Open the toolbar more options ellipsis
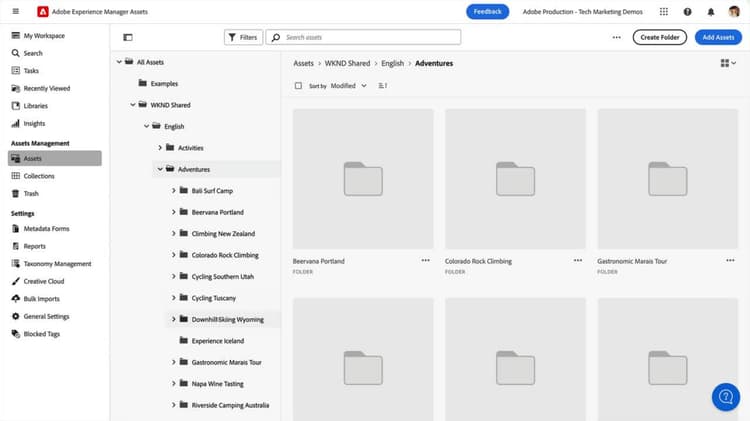 coord(617,37)
